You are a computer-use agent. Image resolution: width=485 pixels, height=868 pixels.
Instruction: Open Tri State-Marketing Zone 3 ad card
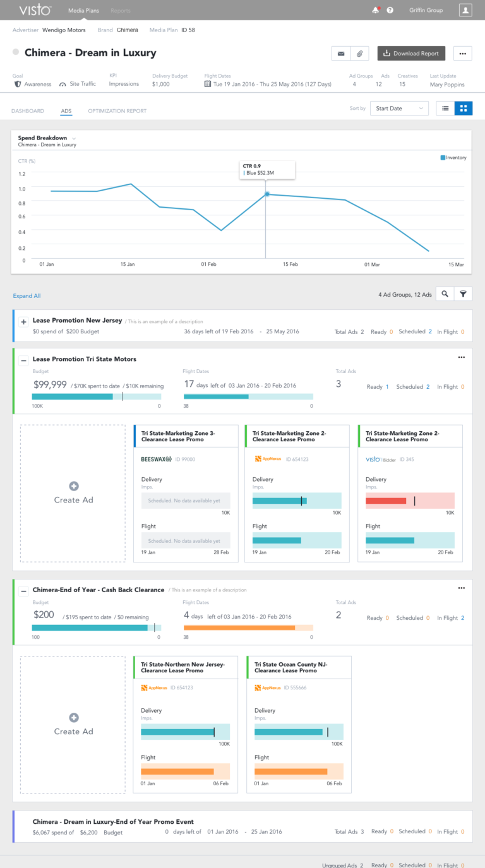[x=186, y=493]
